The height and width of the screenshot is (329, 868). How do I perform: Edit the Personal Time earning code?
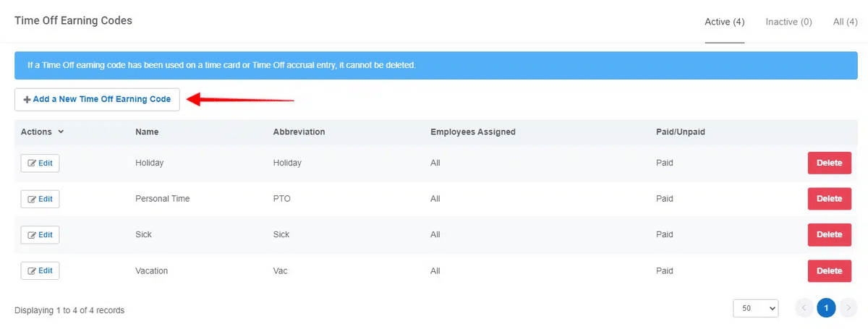40,199
